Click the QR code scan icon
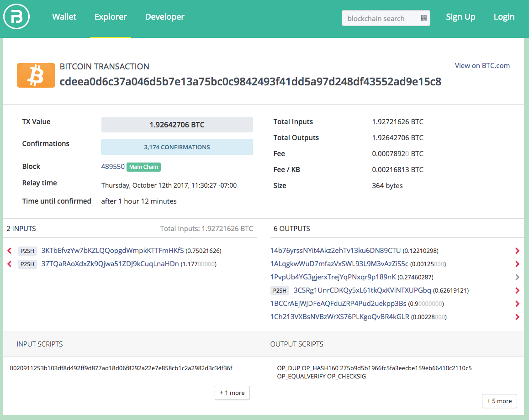The width and height of the screenshot is (529, 420). (x=423, y=18)
